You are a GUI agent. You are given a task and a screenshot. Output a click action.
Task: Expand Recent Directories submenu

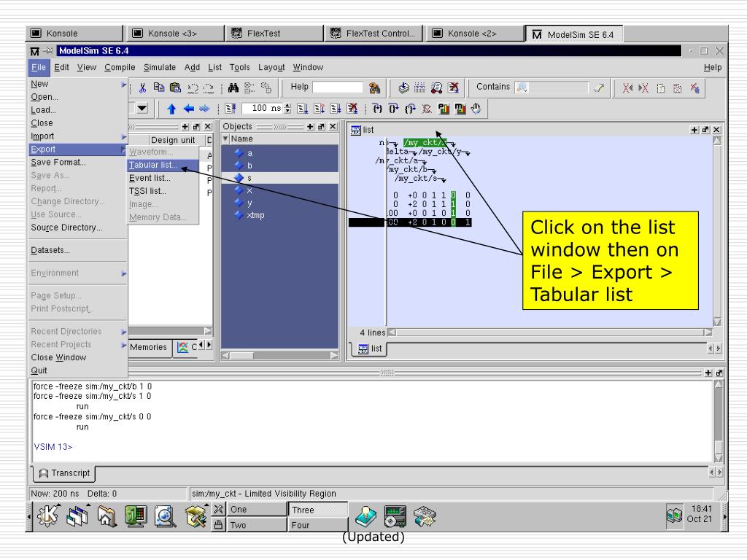click(x=123, y=332)
